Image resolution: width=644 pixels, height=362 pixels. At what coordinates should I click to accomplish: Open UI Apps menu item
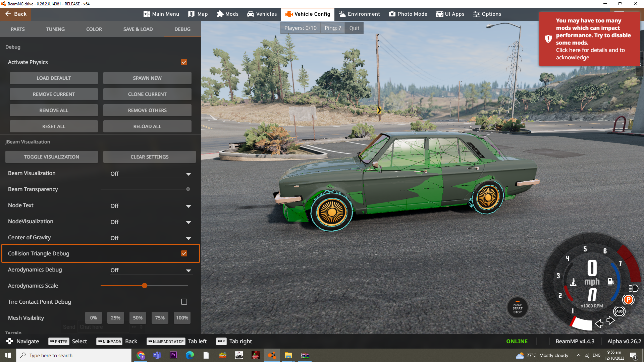pyautogui.click(x=450, y=14)
